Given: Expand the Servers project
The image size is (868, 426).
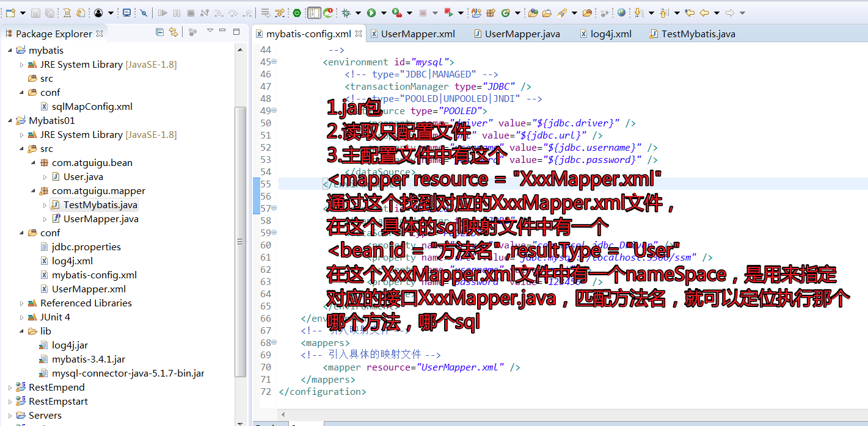Looking at the screenshot, I should (10, 416).
